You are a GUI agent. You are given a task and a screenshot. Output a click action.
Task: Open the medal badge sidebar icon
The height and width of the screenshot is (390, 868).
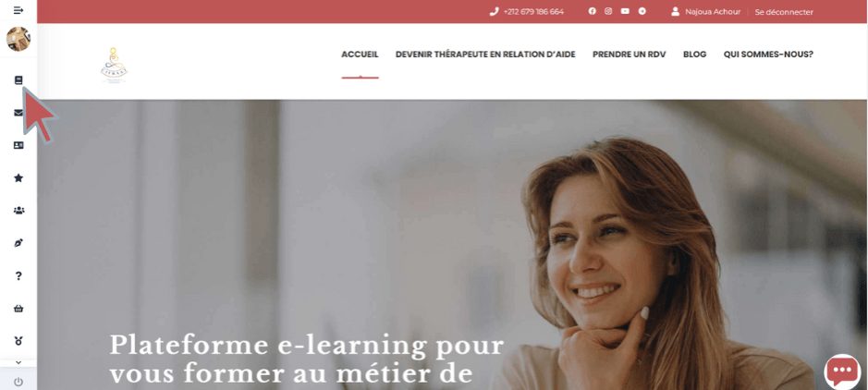(x=18, y=341)
